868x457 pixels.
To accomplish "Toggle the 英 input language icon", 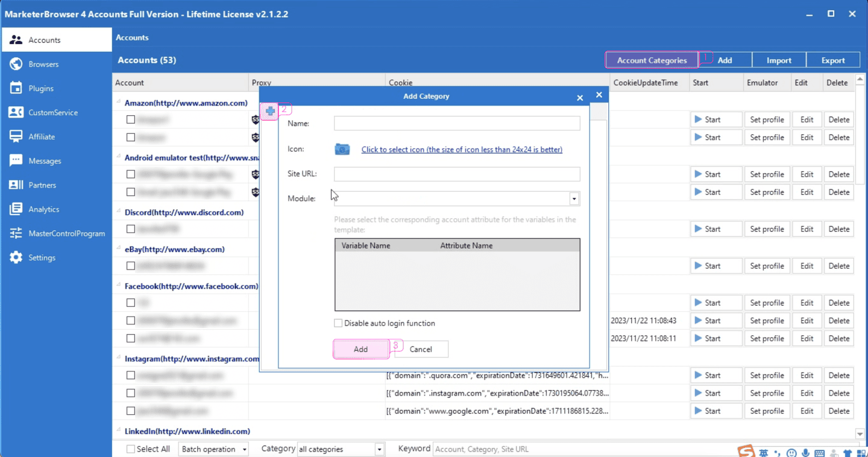I will (764, 453).
